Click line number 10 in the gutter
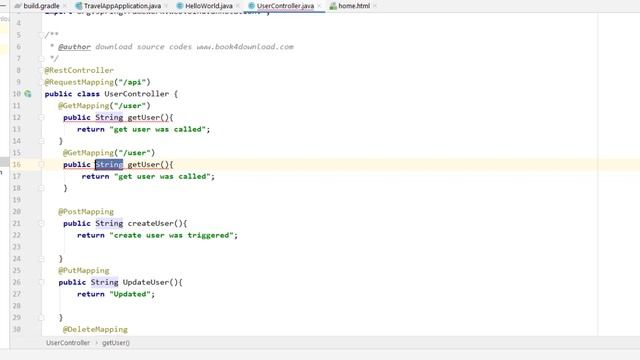 16,94
